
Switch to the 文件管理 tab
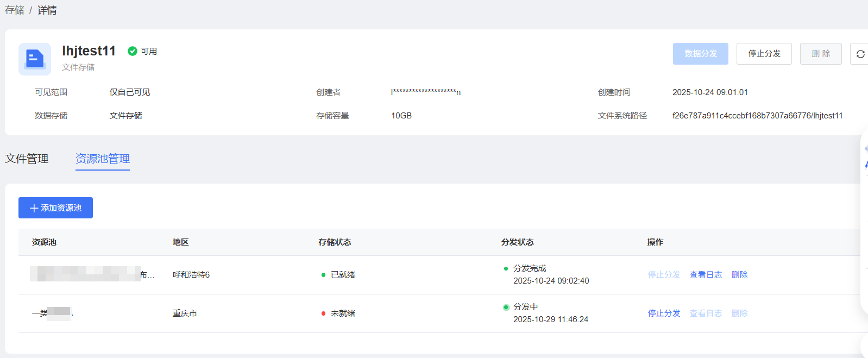[x=27, y=159]
